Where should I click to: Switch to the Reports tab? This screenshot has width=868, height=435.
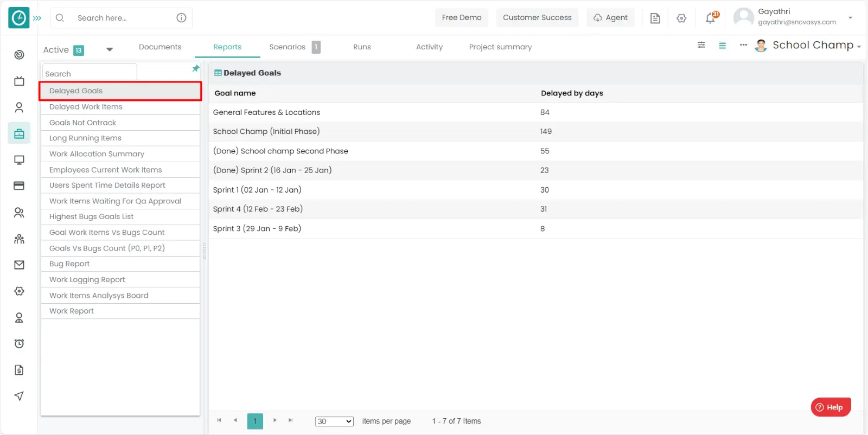(227, 47)
